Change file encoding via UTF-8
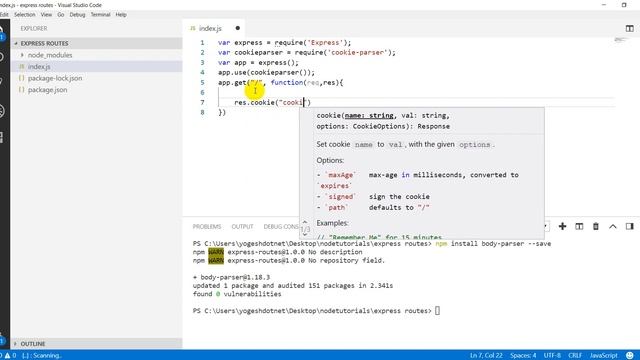640x360 pixels. coord(552,356)
